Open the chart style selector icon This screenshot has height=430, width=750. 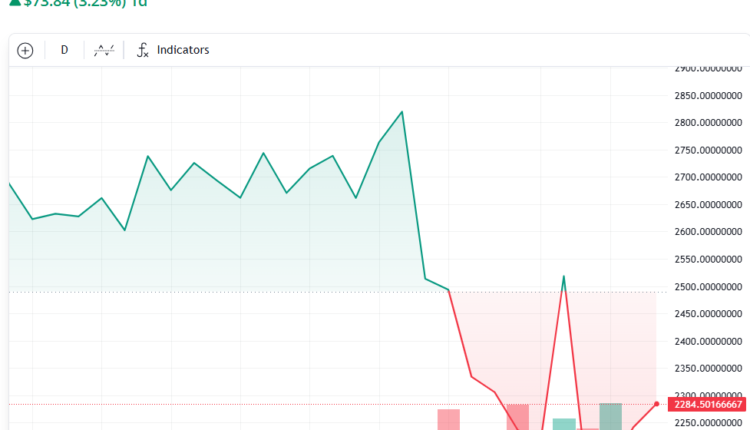tap(103, 50)
